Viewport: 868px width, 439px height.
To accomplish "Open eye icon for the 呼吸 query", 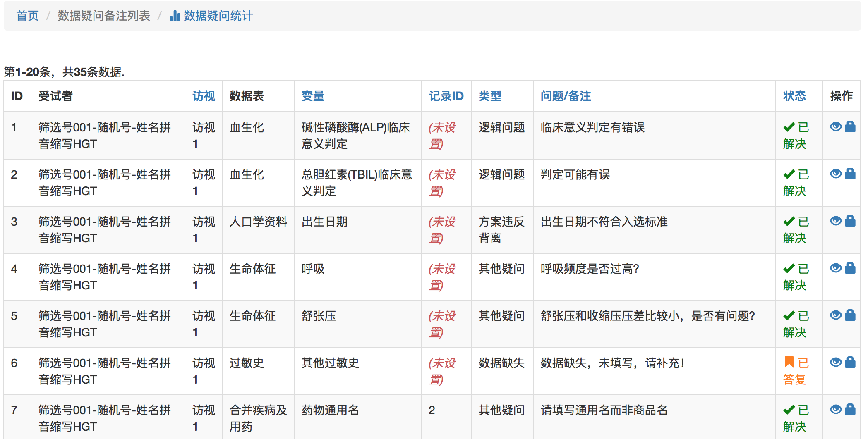I will (835, 268).
